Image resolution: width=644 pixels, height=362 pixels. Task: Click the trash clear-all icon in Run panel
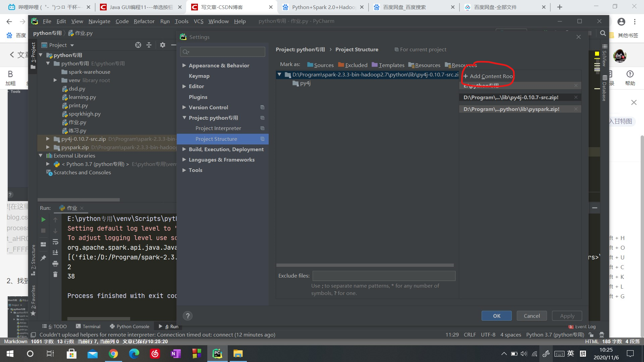point(55,275)
